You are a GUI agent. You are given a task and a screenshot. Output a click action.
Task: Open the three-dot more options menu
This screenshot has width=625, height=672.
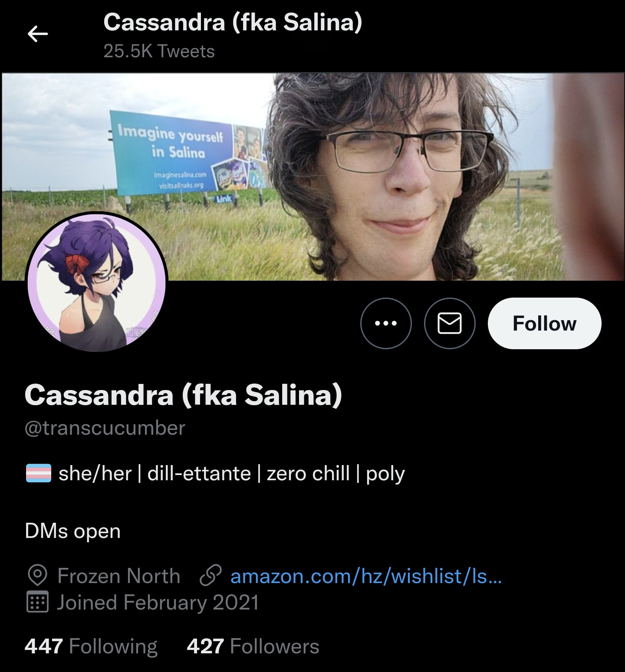click(386, 323)
